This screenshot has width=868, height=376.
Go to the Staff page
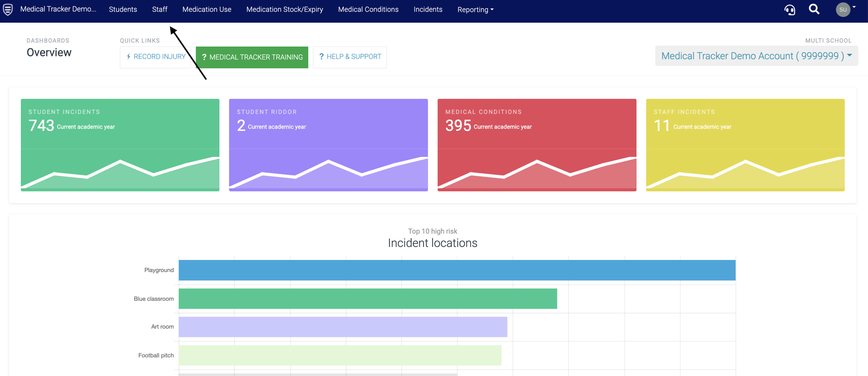[160, 9]
